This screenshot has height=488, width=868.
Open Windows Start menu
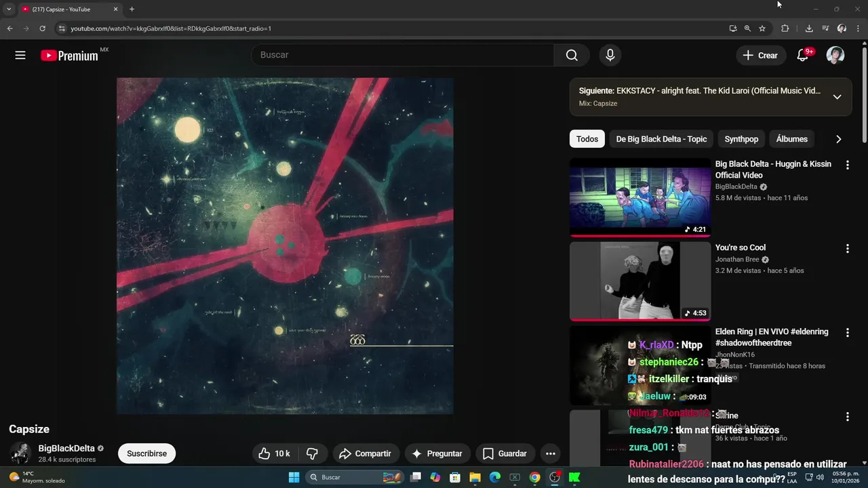click(x=294, y=477)
